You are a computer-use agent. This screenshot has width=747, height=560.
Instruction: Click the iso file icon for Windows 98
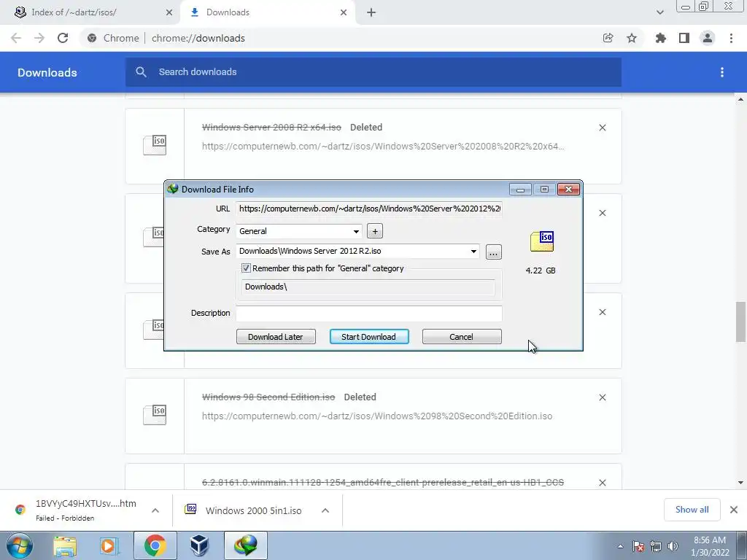(x=155, y=415)
